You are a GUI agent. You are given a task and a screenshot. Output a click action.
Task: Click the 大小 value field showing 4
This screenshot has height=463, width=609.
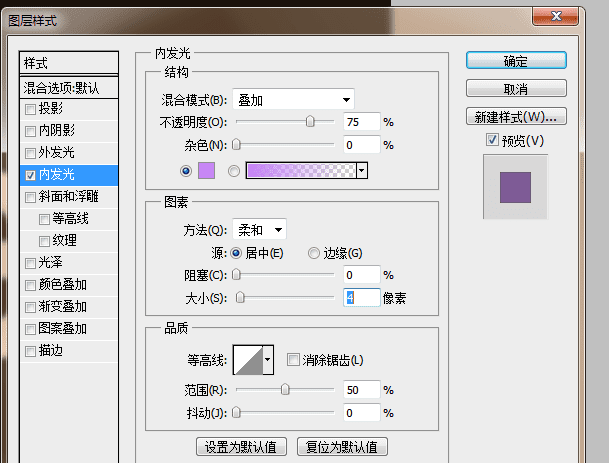pos(362,298)
